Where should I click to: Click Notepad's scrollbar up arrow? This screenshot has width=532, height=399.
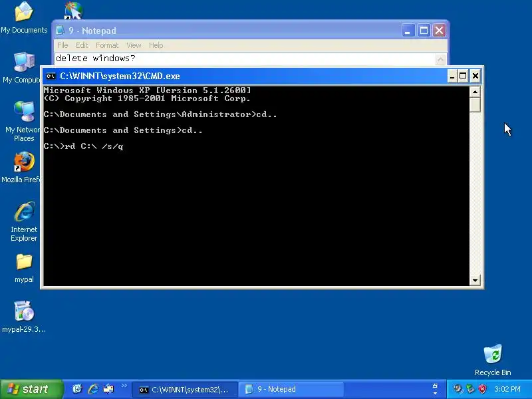tap(440, 59)
